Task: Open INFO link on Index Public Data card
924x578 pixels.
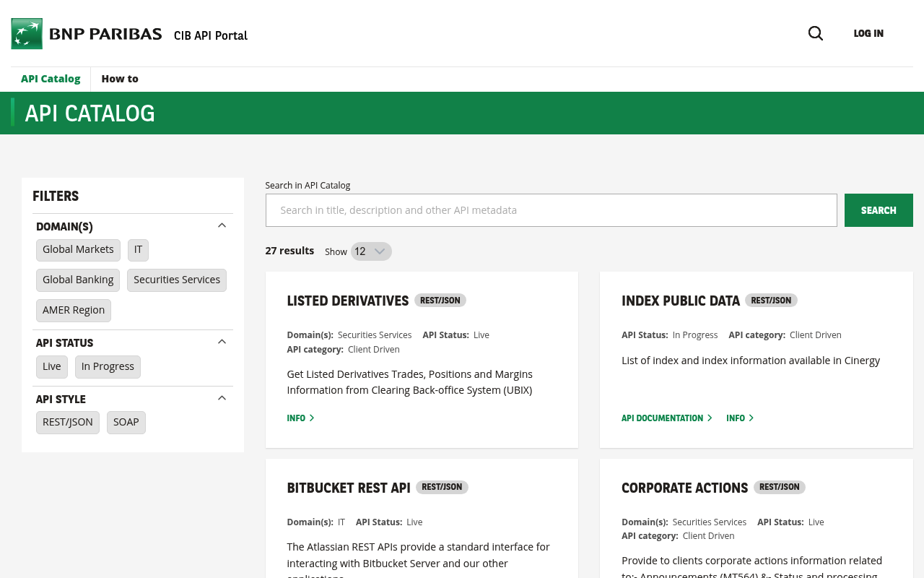Action: coord(740,418)
